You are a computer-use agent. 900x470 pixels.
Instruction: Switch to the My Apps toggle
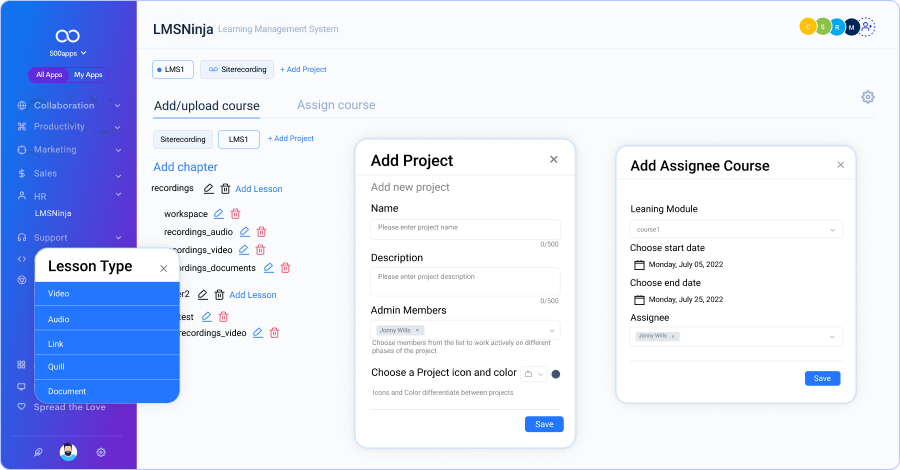pyautogui.click(x=88, y=75)
